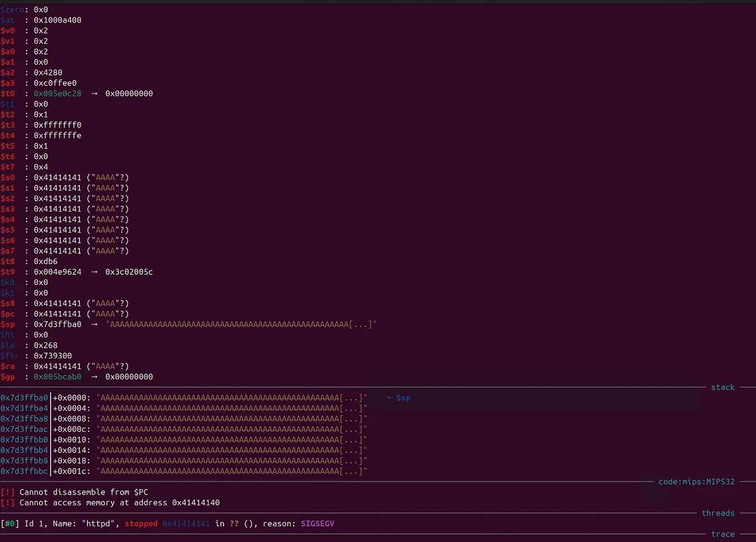756x542 pixels.
Task: Click the $v0 register name
Action: [8, 31]
